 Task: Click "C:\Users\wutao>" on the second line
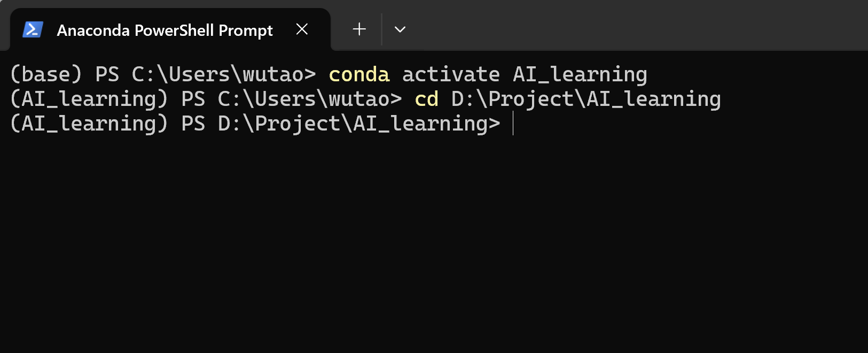pyautogui.click(x=310, y=99)
